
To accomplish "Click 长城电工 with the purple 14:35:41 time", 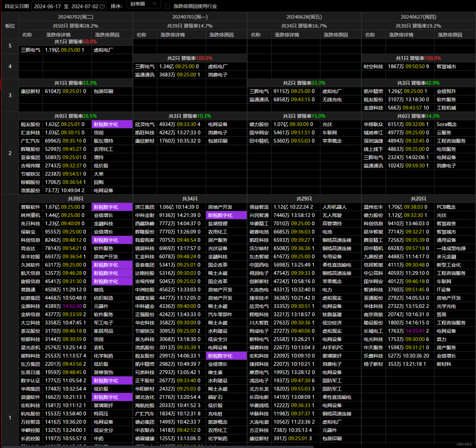I will point(373,331).
